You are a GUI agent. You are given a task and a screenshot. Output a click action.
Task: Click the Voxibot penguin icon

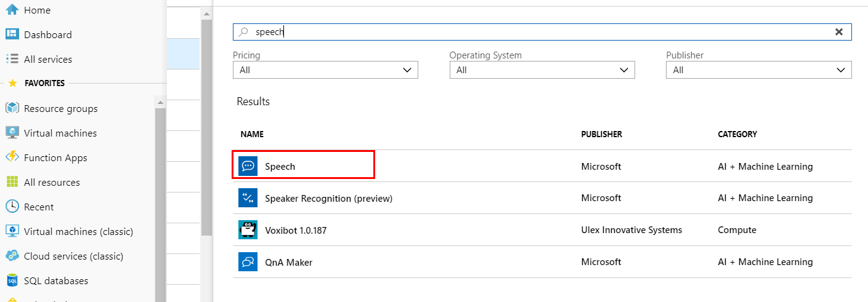248,230
